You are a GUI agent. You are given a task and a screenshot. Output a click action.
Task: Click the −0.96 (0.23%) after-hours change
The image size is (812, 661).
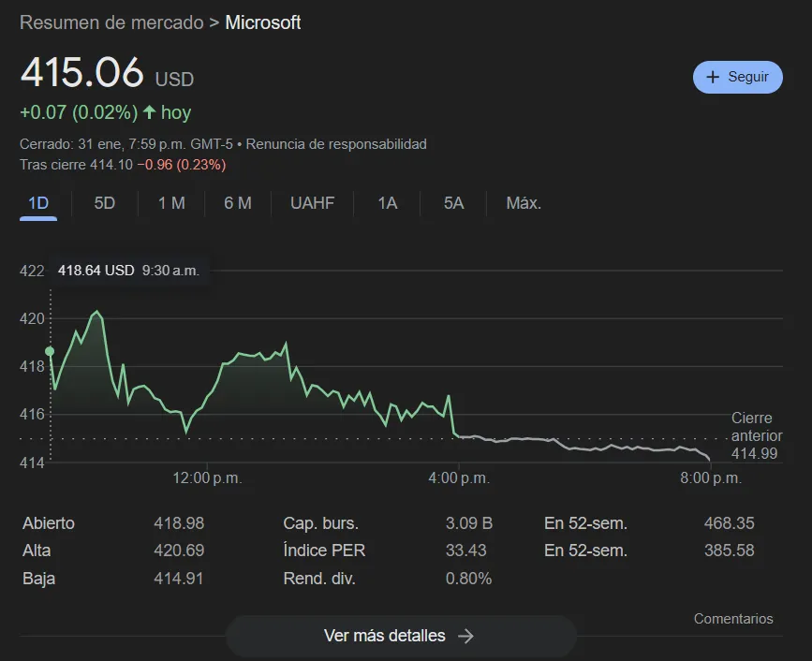click(x=182, y=165)
